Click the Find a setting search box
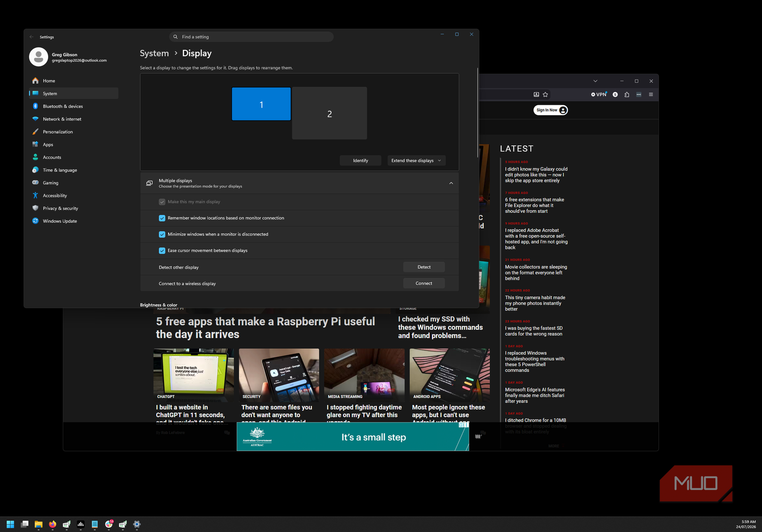 [x=251, y=37]
